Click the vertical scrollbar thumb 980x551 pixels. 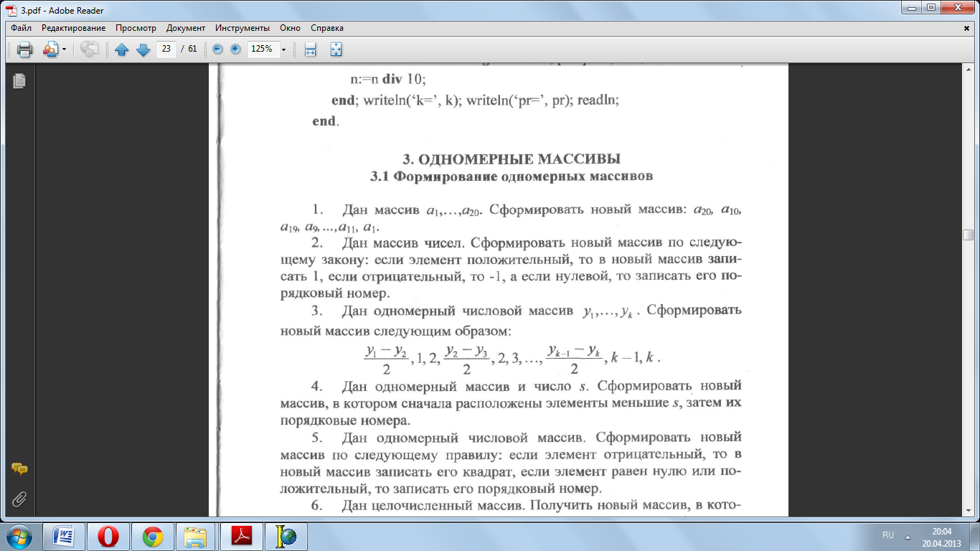point(969,235)
